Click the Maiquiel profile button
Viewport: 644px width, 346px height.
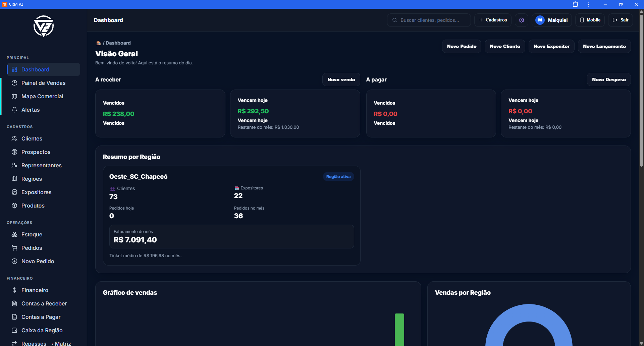551,20
